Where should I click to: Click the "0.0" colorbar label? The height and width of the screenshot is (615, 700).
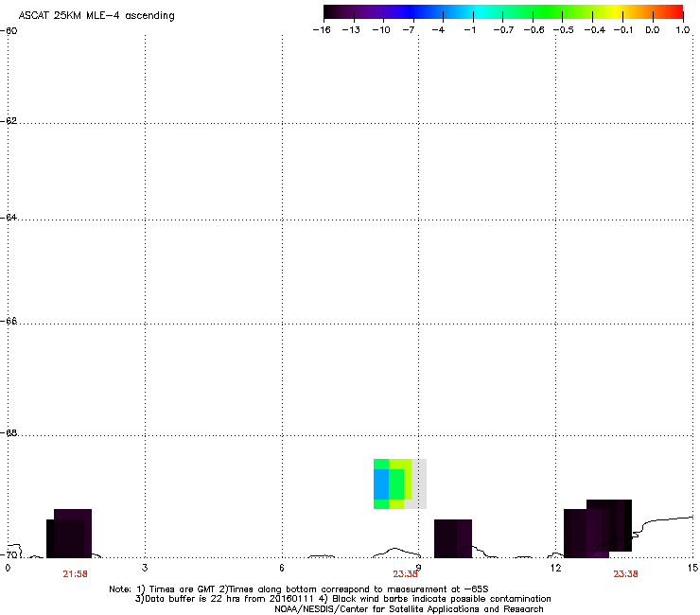pos(653,30)
